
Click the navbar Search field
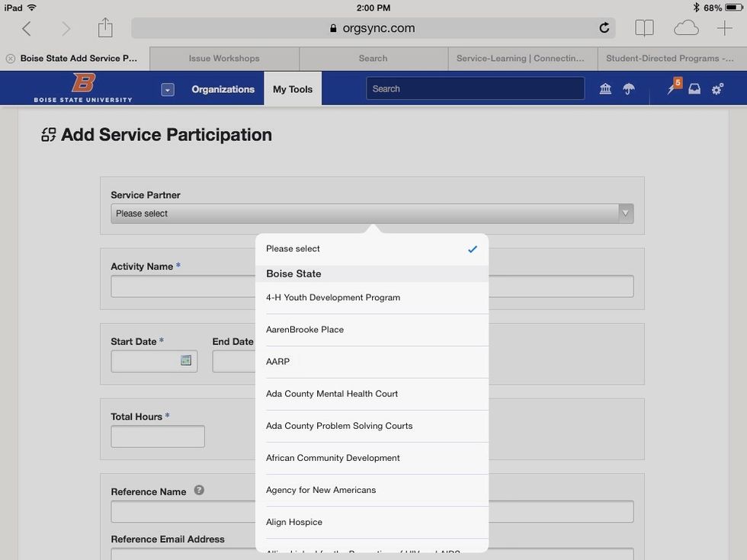click(x=475, y=88)
